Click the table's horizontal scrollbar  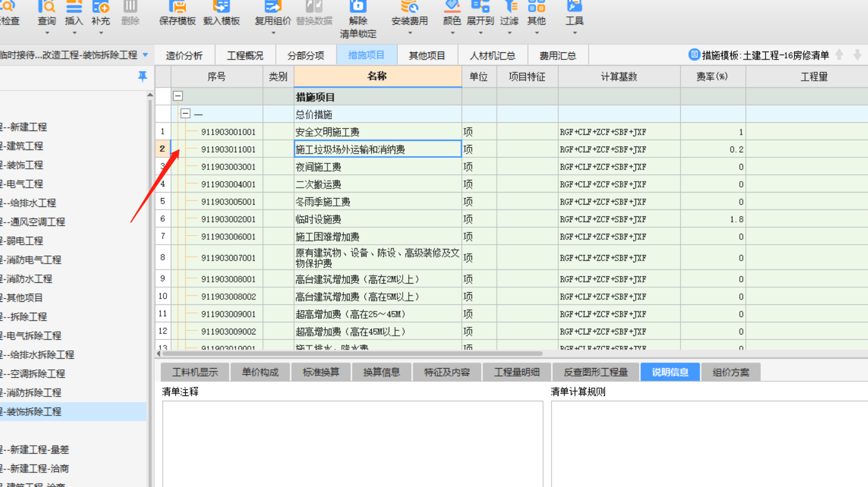click(352, 353)
